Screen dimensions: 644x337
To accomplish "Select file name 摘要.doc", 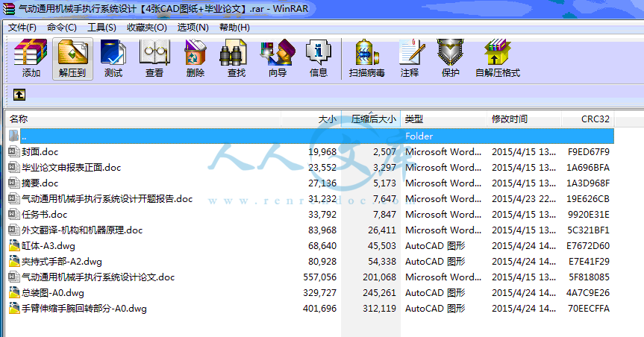I will pyautogui.click(x=40, y=183).
